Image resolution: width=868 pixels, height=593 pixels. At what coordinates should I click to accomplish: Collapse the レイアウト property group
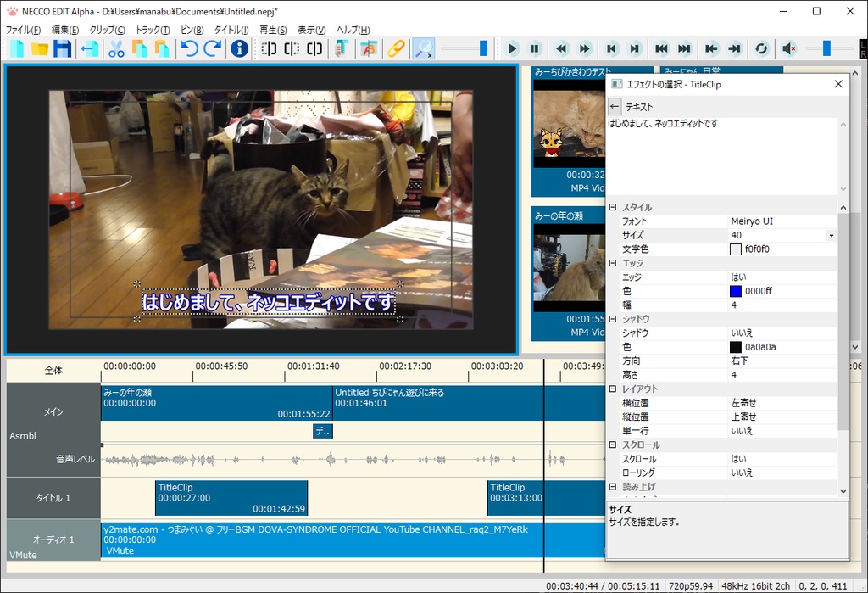(613, 389)
